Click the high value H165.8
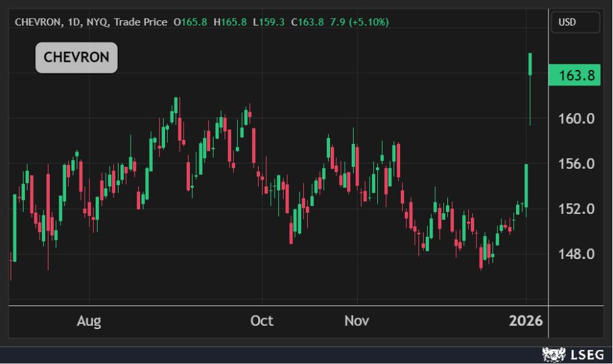Viewport: 613px width, 364px height. pyautogui.click(x=230, y=22)
